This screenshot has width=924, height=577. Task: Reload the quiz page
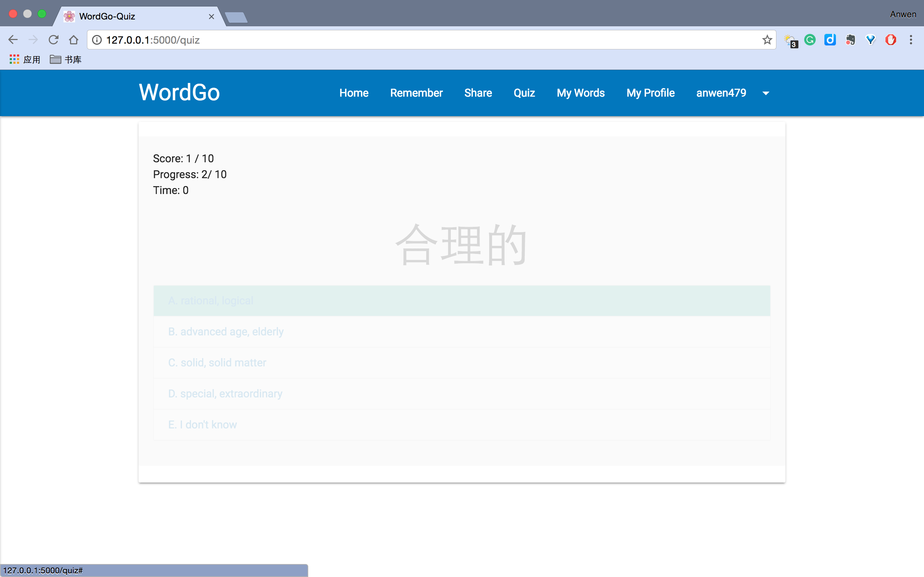(x=53, y=40)
